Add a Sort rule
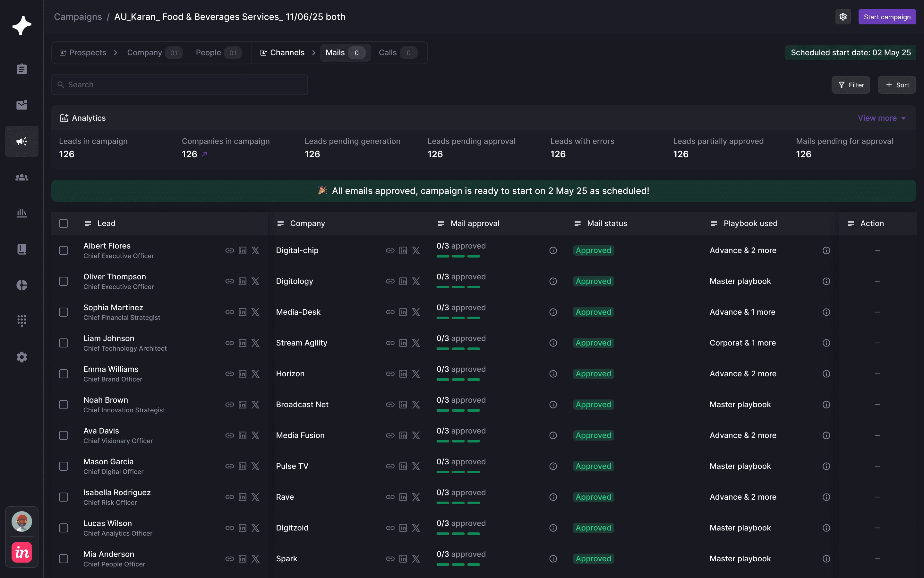 click(x=897, y=85)
